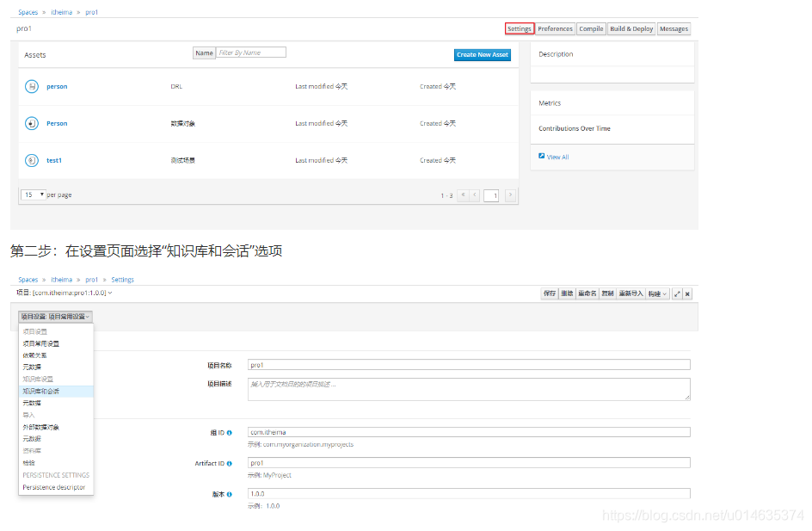812x531 pixels.
Task: Click itheima in the Assets page breadcrumb
Action: [x=62, y=12]
